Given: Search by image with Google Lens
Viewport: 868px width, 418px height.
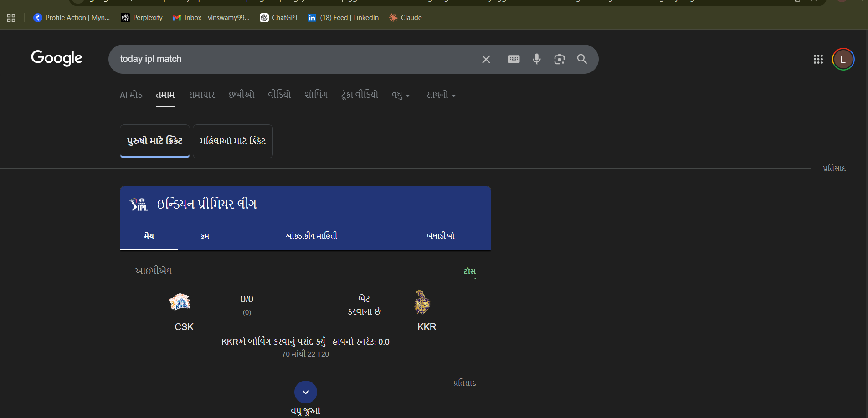Looking at the screenshot, I should (560, 59).
